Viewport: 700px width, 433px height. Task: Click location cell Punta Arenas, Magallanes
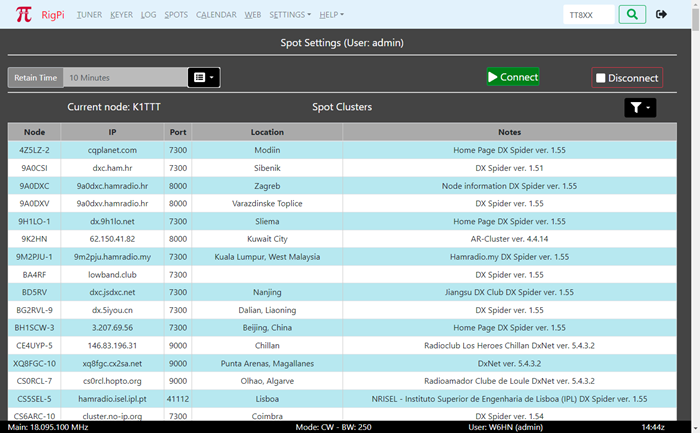[x=267, y=363]
